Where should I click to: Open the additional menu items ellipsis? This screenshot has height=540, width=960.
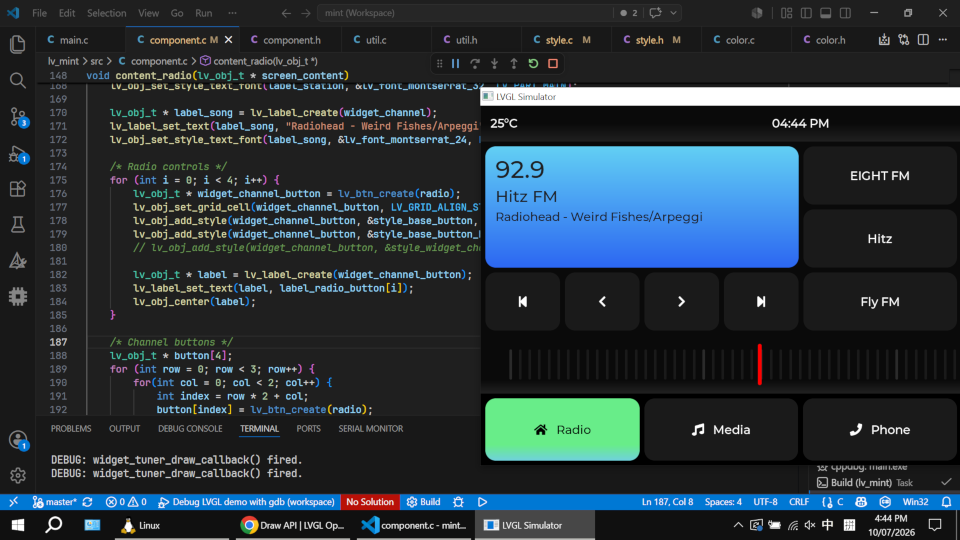tap(232, 13)
